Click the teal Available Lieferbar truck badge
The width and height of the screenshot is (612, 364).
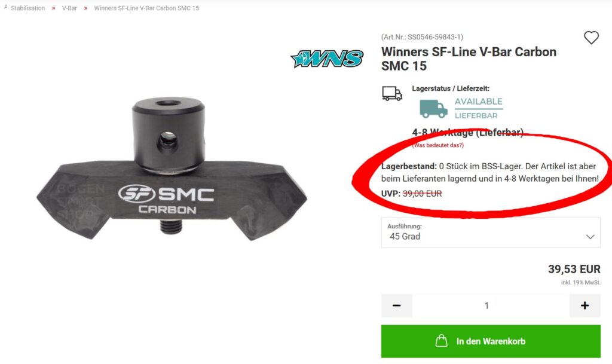(x=461, y=108)
